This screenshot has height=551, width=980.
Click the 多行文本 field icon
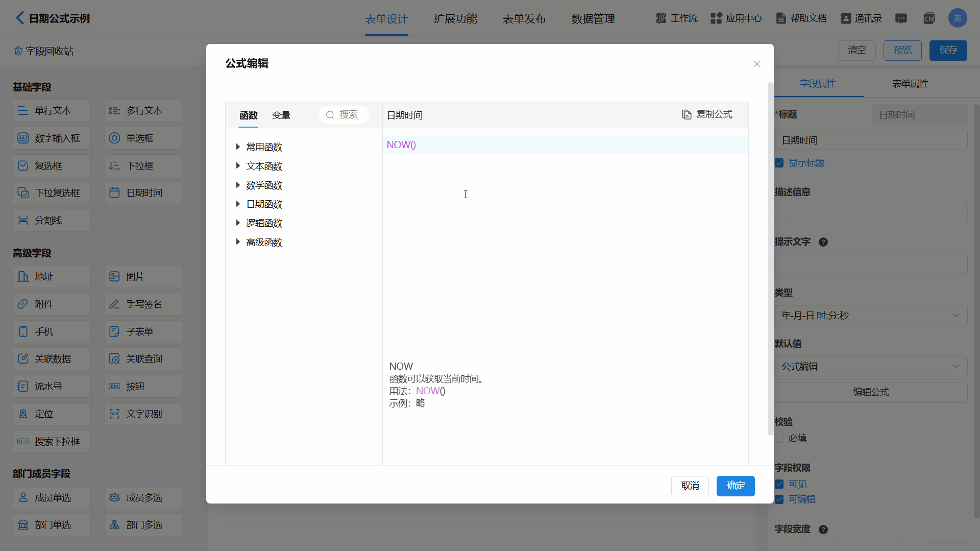point(114,110)
